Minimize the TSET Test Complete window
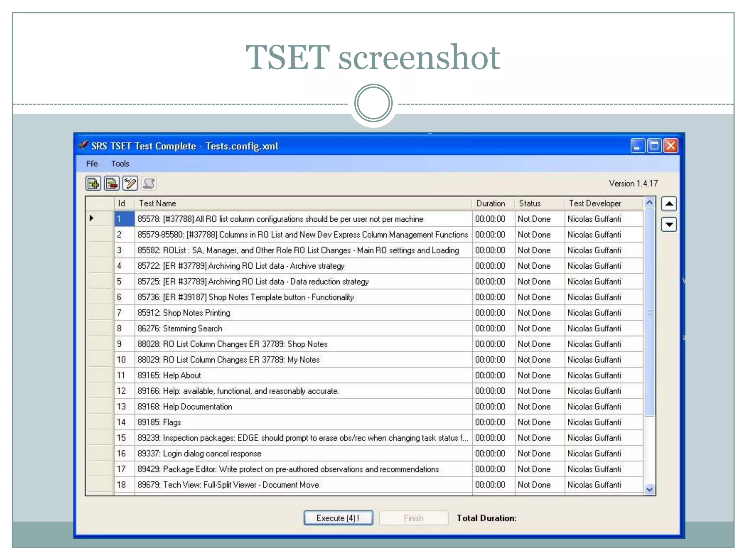747x560 pixels. coord(638,146)
